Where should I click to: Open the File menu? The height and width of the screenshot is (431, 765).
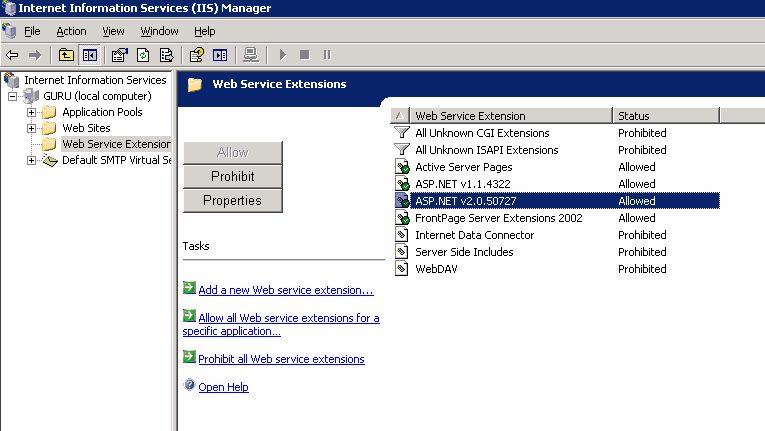tap(32, 31)
